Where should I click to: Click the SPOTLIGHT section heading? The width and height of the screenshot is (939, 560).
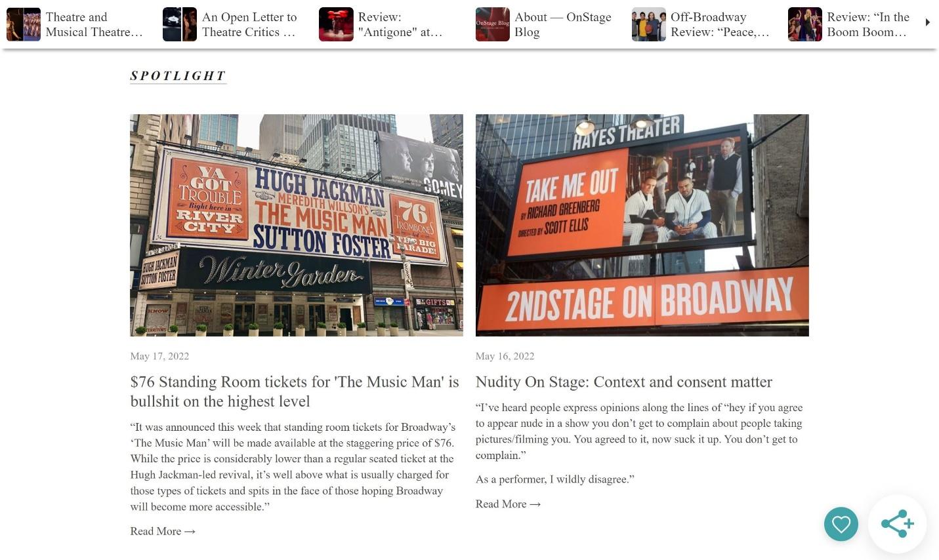[178, 75]
